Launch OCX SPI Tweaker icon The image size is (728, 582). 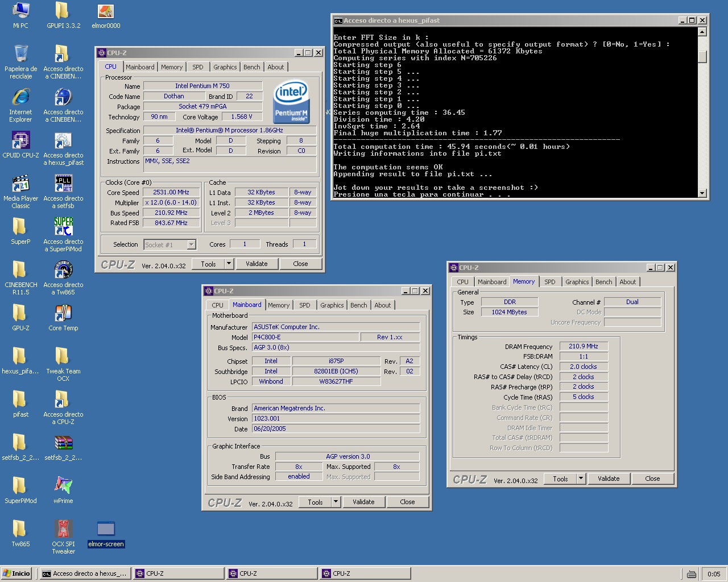coord(63,537)
